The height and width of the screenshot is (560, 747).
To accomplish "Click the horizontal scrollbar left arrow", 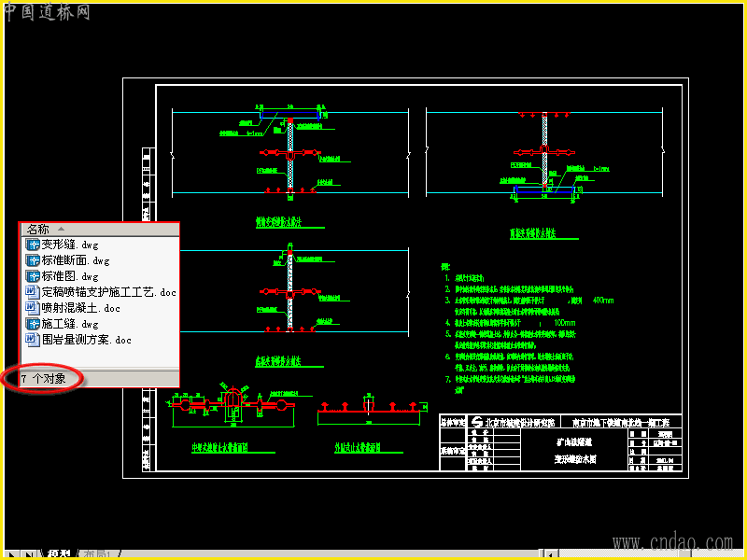I will (x=550, y=554).
